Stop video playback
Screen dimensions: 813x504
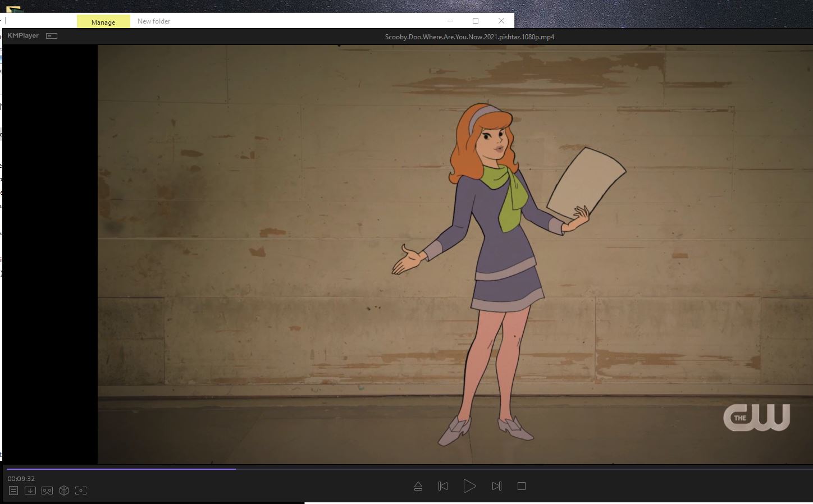pyautogui.click(x=522, y=486)
